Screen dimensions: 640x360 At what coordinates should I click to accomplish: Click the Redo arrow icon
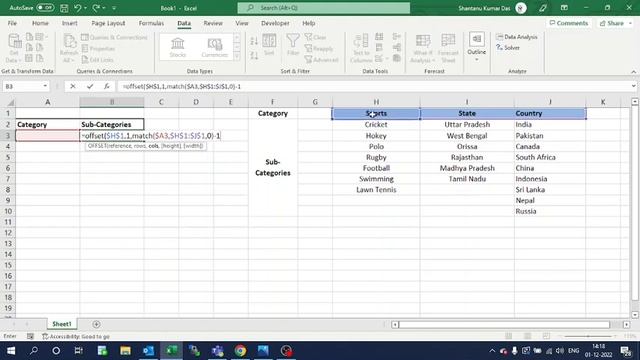(96, 8)
